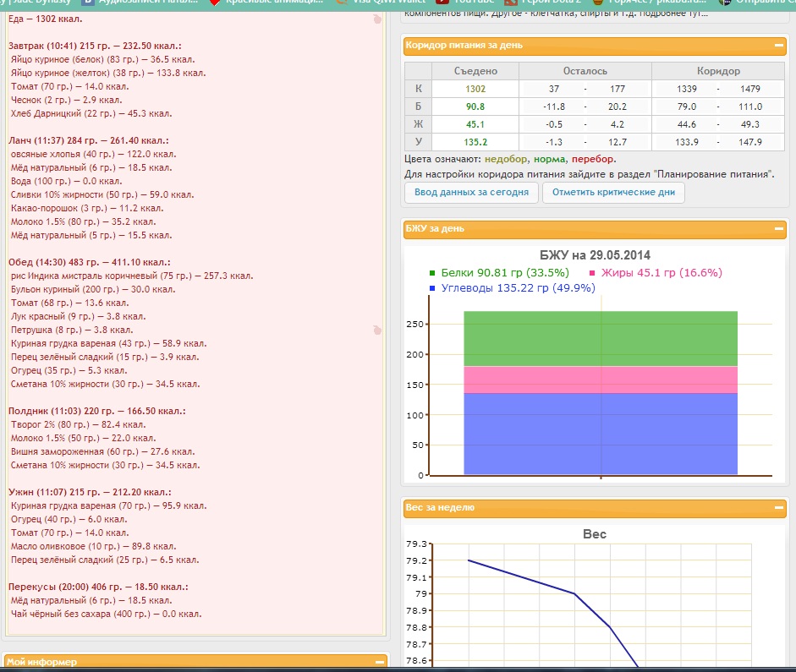Click the green Белки legend square
Screen dimensions: 796x672
click(432, 273)
